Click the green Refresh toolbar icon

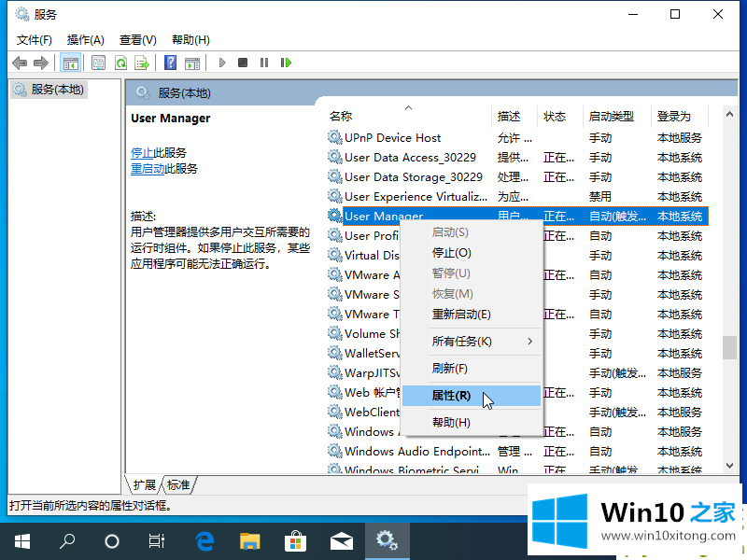pos(120,63)
